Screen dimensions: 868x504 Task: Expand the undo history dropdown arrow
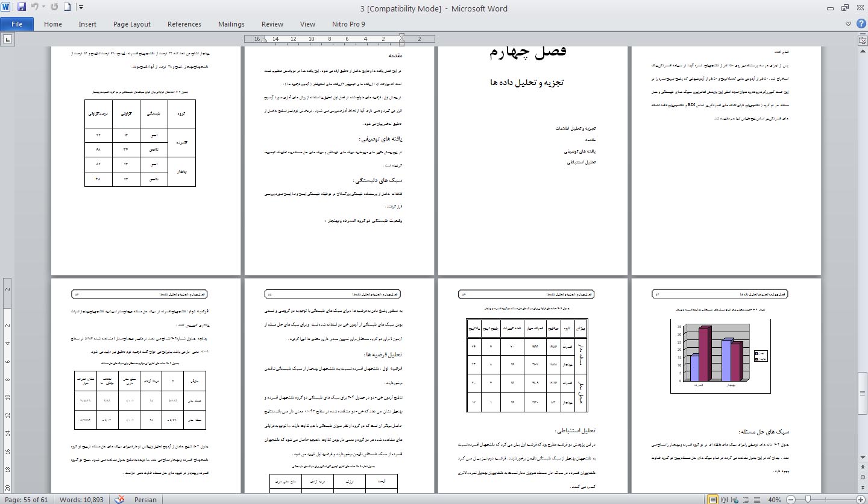pyautogui.click(x=43, y=8)
